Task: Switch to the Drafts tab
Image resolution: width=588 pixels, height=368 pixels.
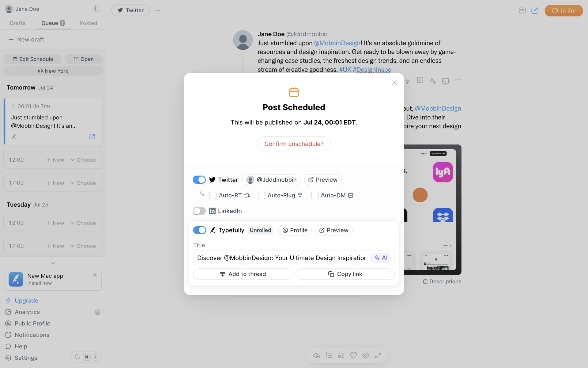Action: [x=17, y=23]
